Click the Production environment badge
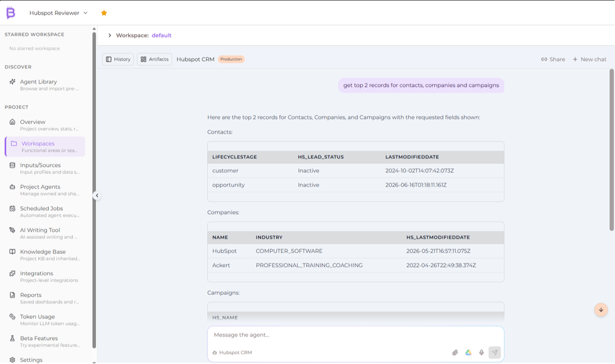 click(231, 59)
